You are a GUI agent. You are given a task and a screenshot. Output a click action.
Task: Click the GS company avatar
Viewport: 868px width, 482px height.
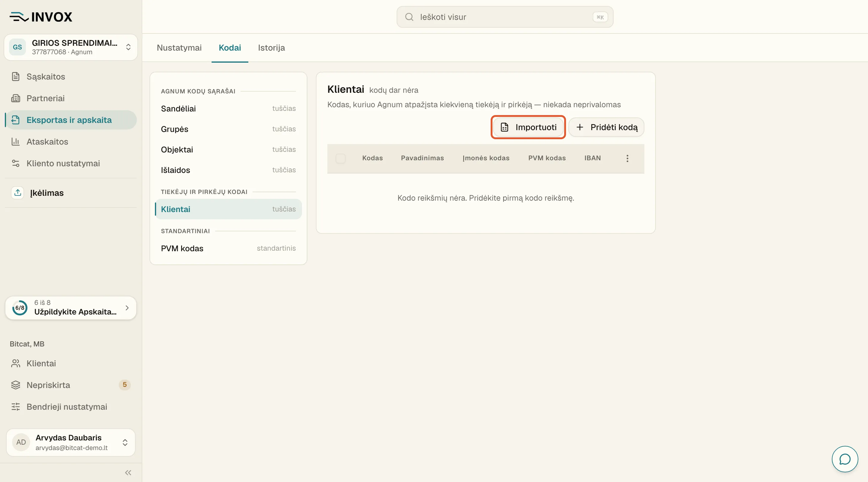17,47
